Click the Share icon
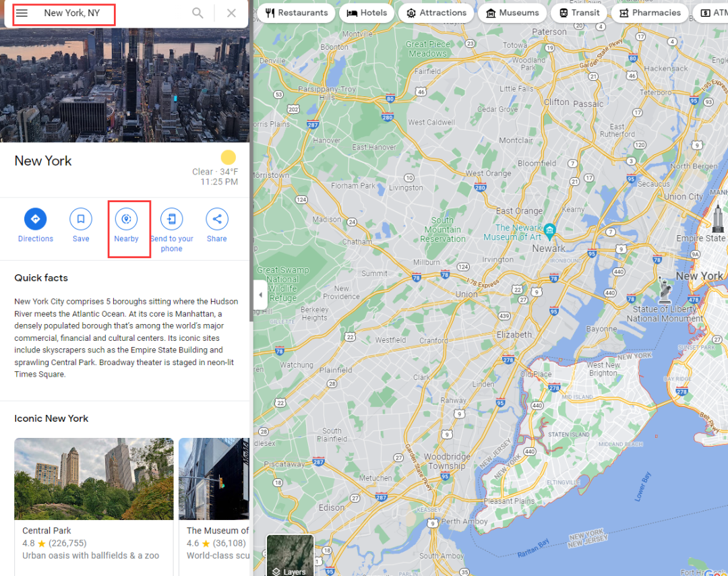 (217, 219)
